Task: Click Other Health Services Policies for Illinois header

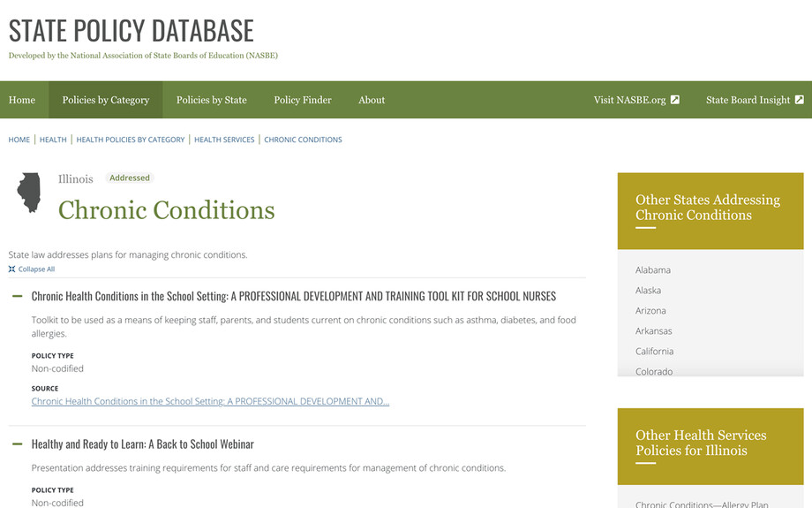Action: [710, 446]
